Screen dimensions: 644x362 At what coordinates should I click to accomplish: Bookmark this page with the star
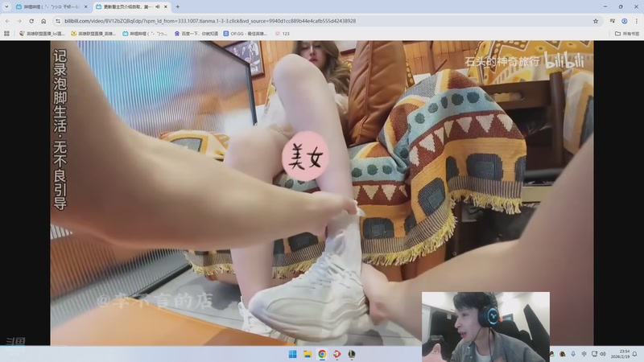point(596,21)
